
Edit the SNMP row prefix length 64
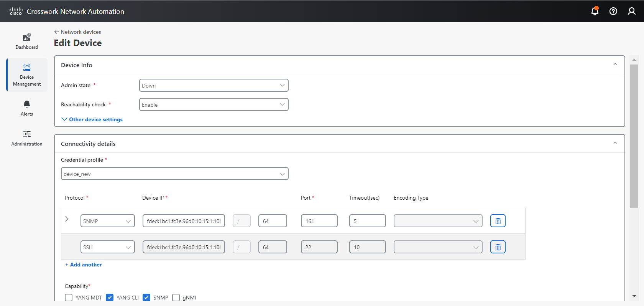click(x=273, y=221)
